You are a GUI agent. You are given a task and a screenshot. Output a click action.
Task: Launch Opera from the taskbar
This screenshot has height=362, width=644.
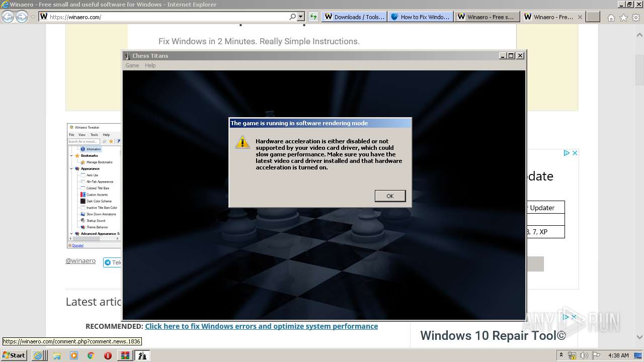[x=108, y=355]
